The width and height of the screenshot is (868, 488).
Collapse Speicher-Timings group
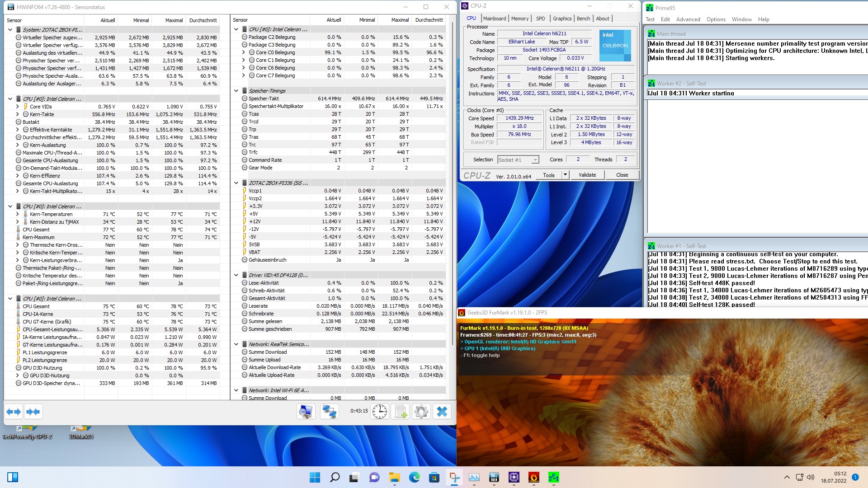pos(236,91)
